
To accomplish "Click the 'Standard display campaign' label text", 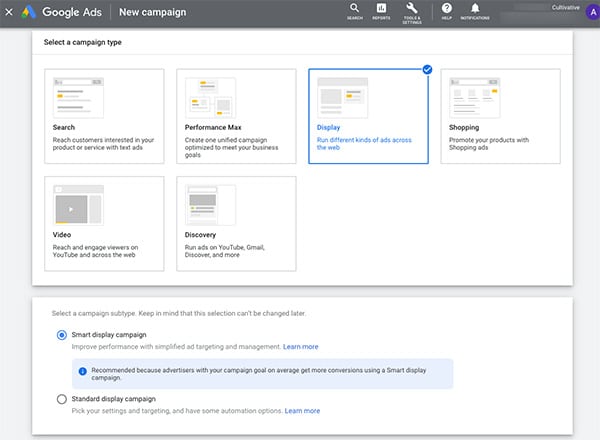I will (x=114, y=399).
